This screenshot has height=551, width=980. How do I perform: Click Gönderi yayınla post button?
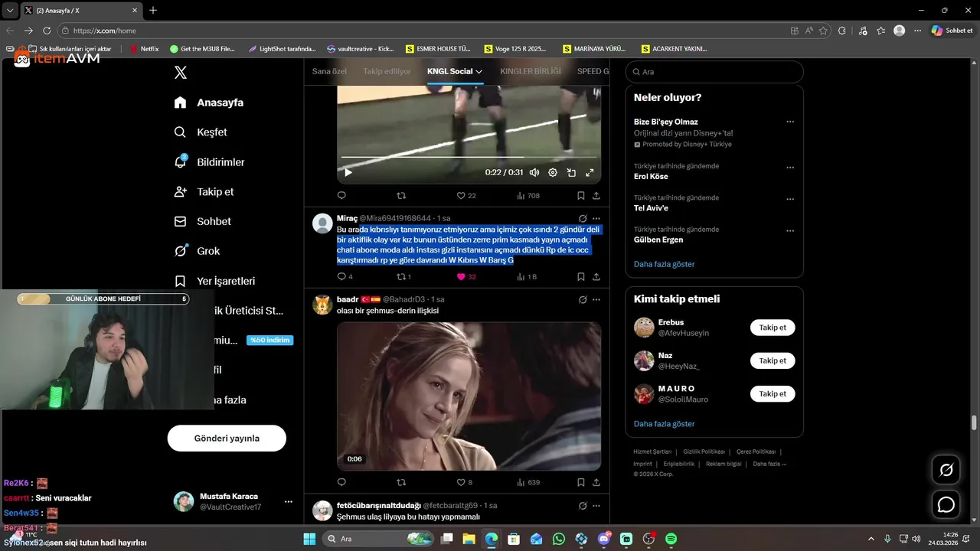[x=227, y=439]
